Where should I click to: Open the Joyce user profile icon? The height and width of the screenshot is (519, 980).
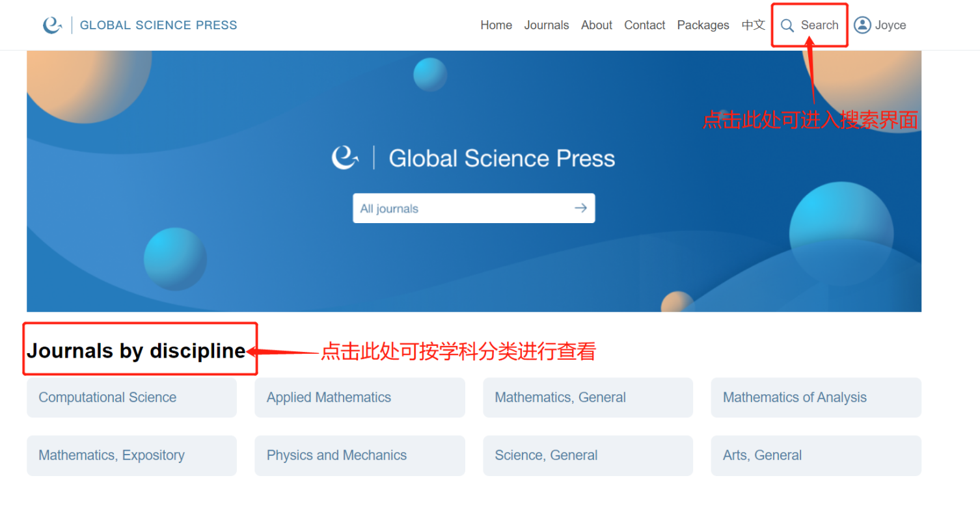[862, 25]
